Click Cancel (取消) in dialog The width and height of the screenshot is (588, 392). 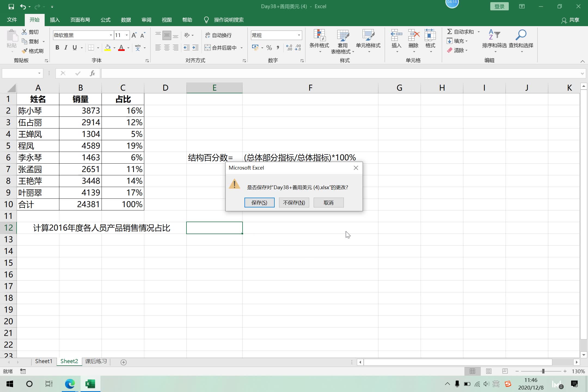click(x=329, y=203)
